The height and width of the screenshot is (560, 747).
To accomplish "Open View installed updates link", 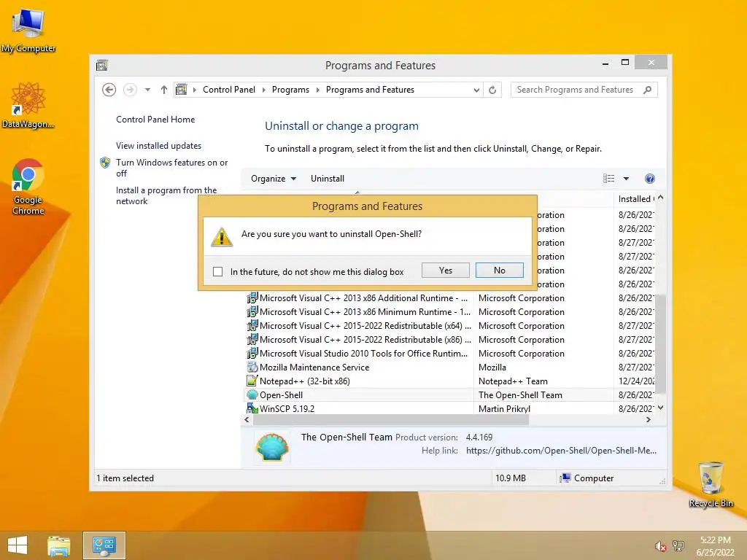I will (158, 146).
